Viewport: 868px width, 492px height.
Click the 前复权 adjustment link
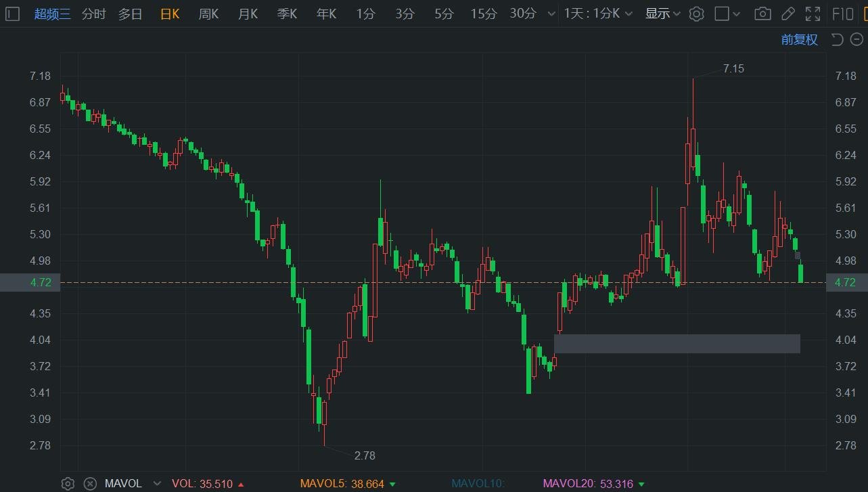pos(800,39)
